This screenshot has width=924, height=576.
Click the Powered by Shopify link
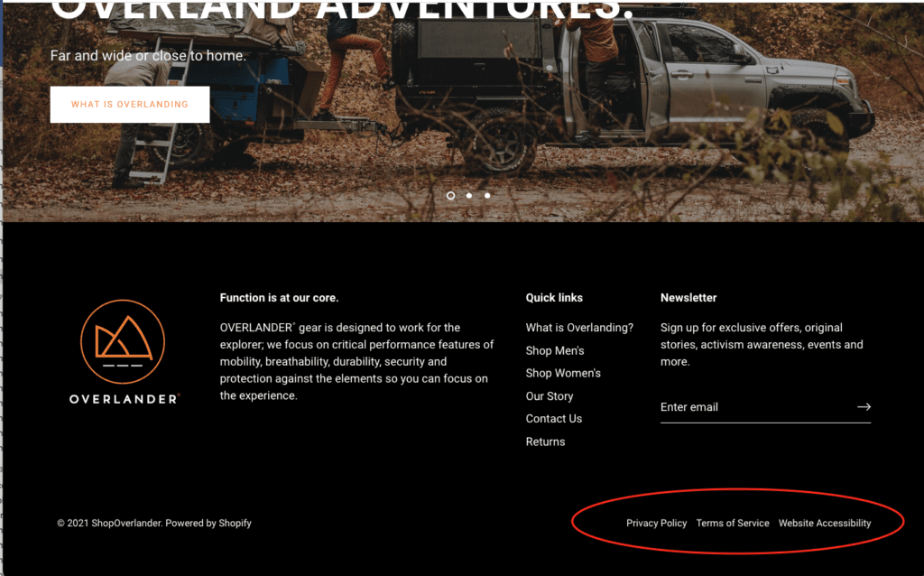coord(208,523)
